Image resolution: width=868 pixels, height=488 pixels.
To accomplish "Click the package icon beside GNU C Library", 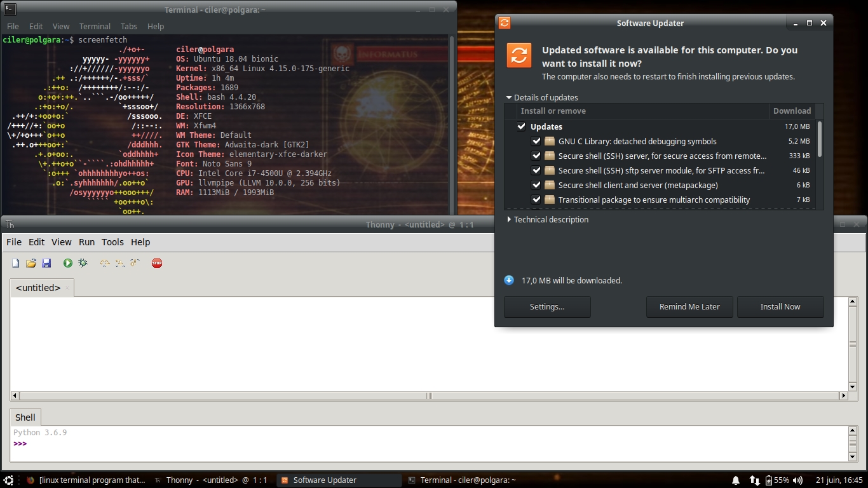I will click(x=550, y=141).
